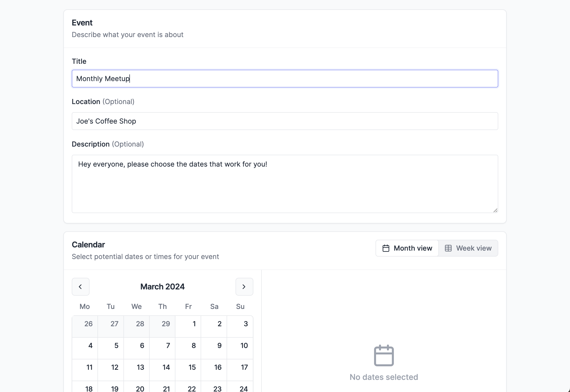Viewport: 570px width, 392px height.
Task: Click the March 2024 month heading
Action: 162,287
